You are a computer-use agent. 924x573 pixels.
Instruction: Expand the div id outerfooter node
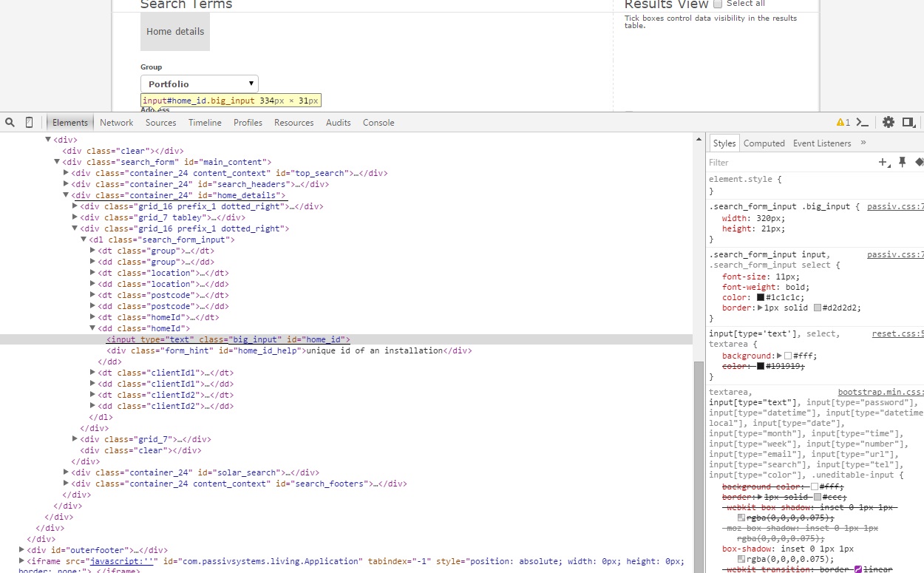click(22, 550)
